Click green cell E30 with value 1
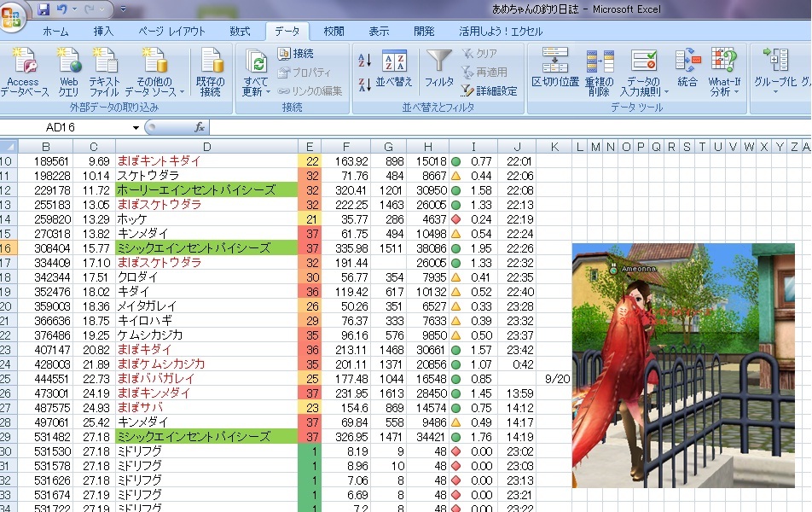The width and height of the screenshot is (812, 512). point(310,451)
